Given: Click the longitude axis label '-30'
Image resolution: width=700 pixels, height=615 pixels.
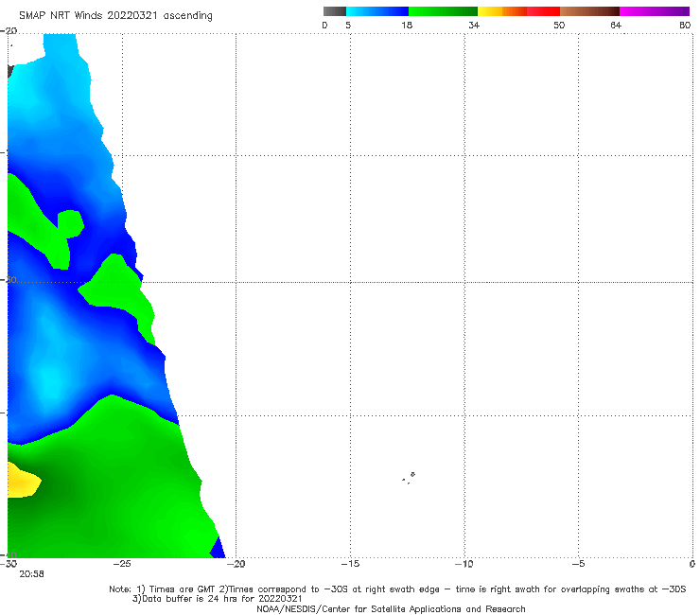Looking at the screenshot, I should [9, 564].
